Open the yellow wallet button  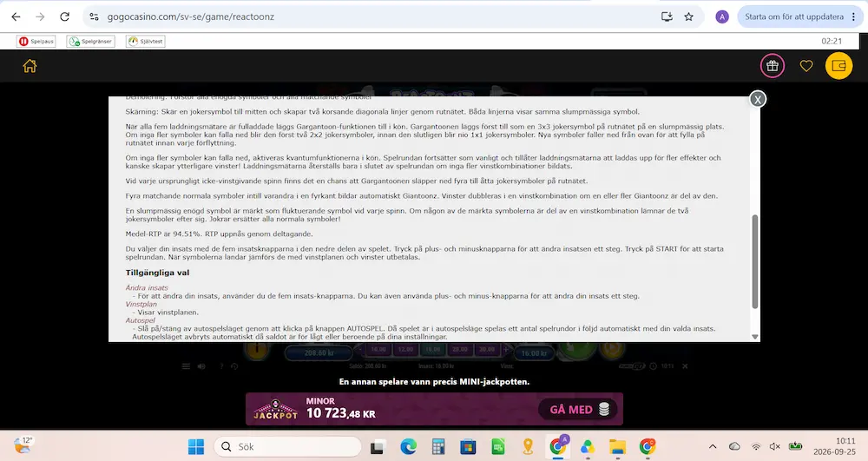(838, 66)
